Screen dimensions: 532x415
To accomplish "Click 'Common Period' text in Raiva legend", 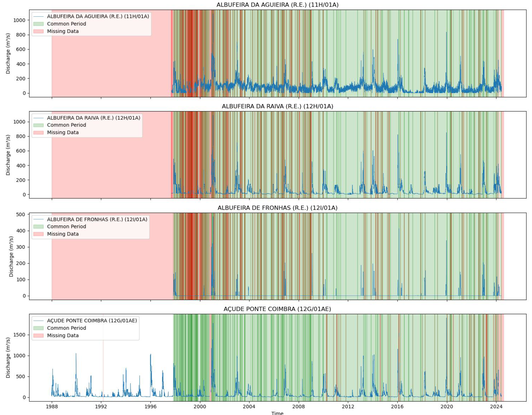I will pos(66,125).
